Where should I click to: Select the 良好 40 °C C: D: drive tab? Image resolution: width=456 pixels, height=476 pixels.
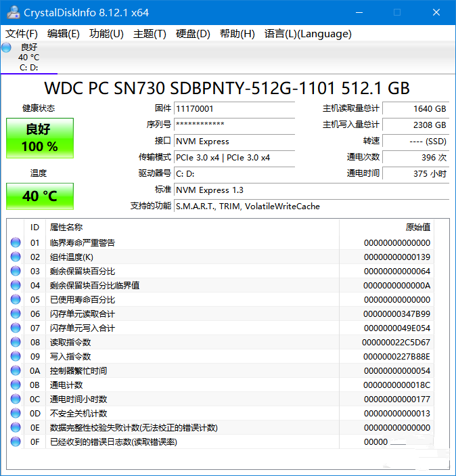(x=29, y=57)
